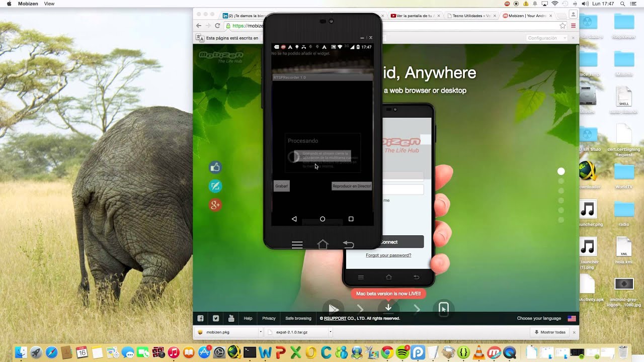Click the hardware back key on mirrored phone frame

pyautogui.click(x=348, y=244)
